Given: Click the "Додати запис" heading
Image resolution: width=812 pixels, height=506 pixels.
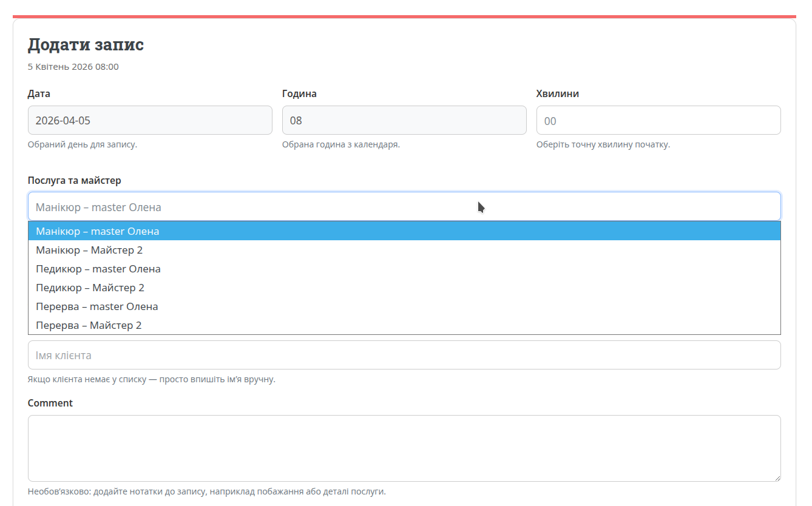Looking at the screenshot, I should pyautogui.click(x=86, y=45).
